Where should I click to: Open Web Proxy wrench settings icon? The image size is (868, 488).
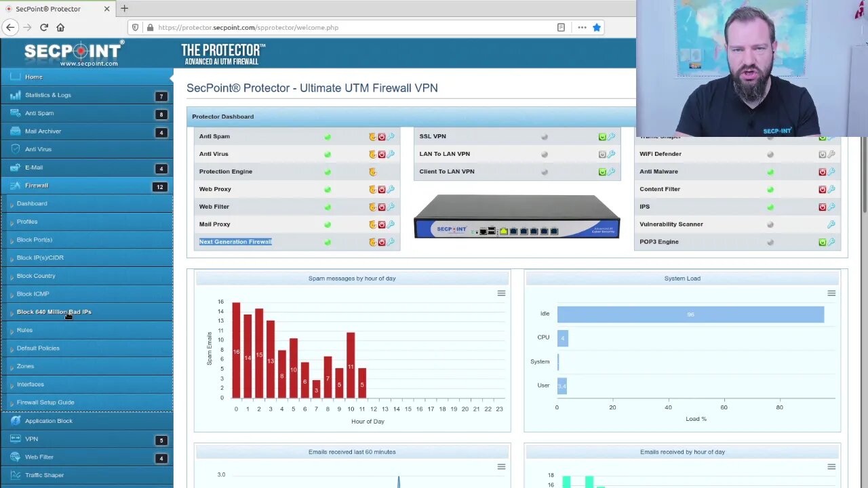tap(391, 189)
